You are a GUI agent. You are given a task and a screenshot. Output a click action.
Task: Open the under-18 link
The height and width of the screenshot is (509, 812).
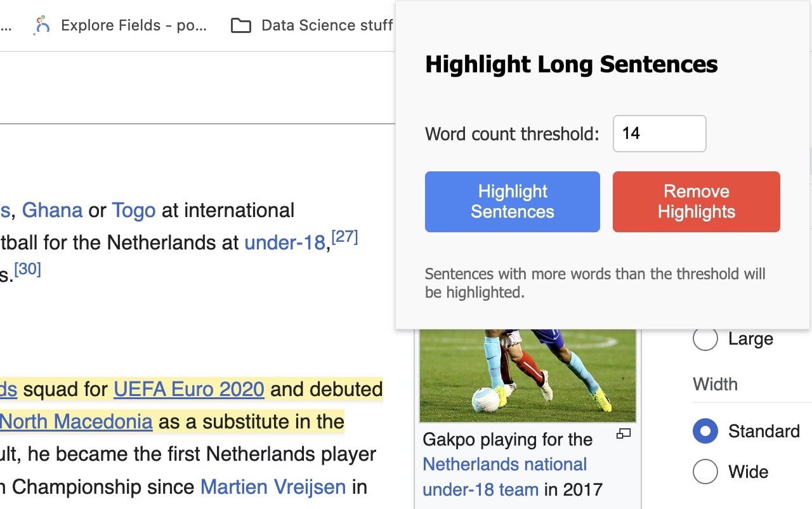pos(285,242)
